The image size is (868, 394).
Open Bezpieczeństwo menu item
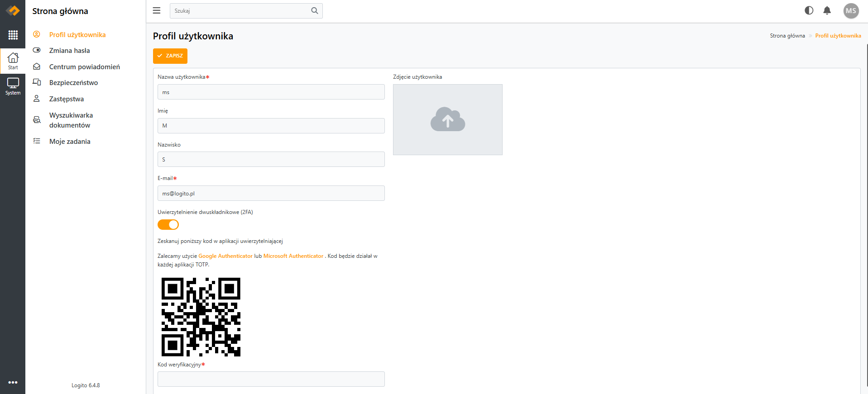pos(74,83)
